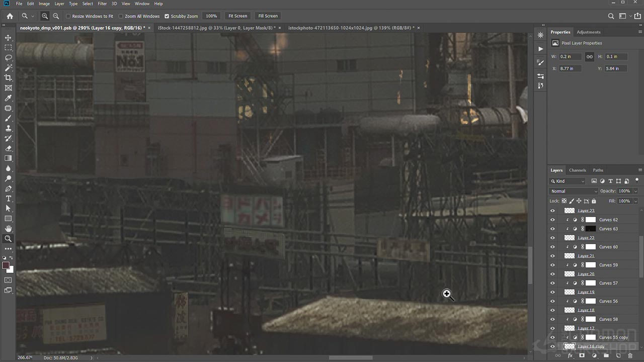644x362 pixels.
Task: Open the Opacity slider dropdown arrow
Action: pos(635,191)
